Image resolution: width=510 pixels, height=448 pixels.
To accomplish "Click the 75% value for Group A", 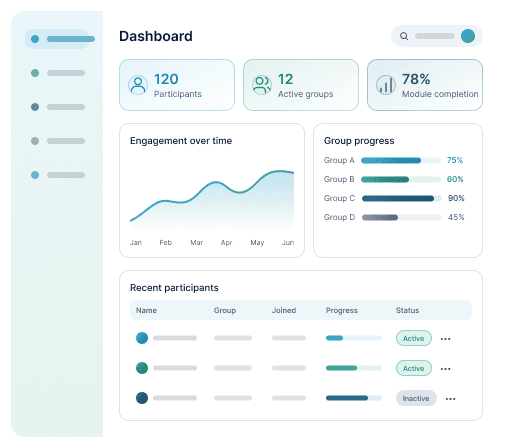I will coord(455,160).
